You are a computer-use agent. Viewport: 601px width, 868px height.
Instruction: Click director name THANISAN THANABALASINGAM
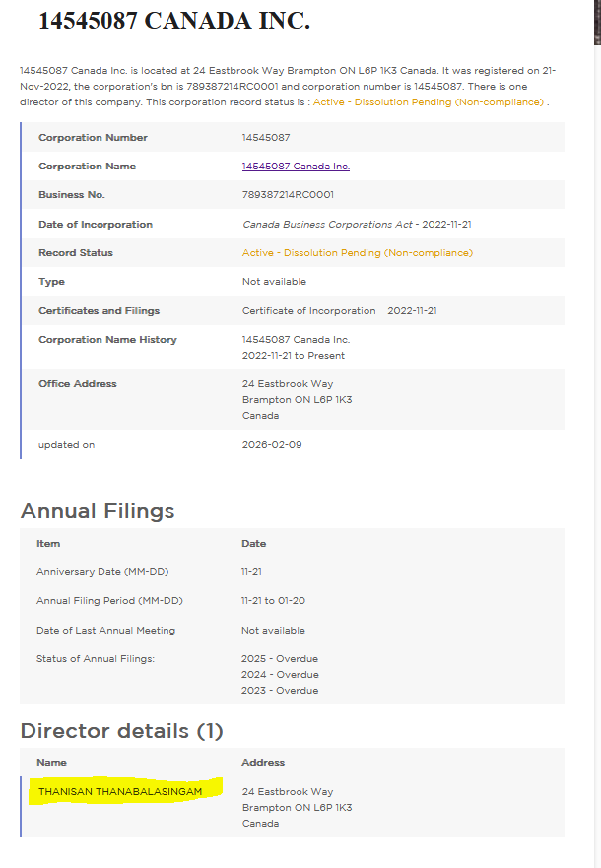pos(120,792)
